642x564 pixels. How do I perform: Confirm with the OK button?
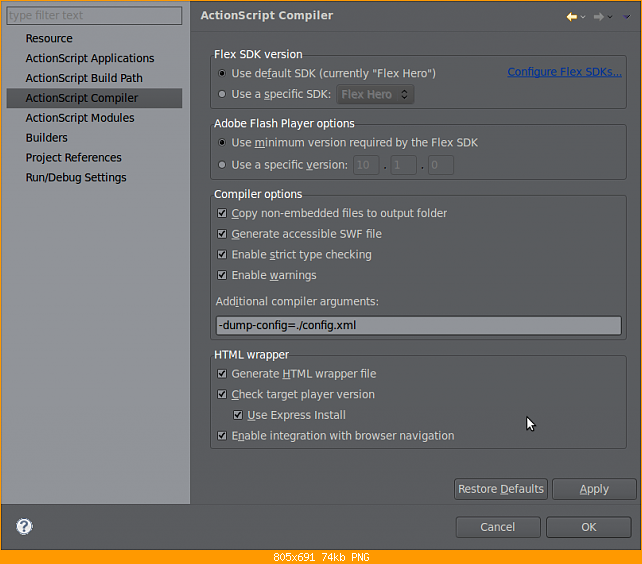click(x=589, y=527)
